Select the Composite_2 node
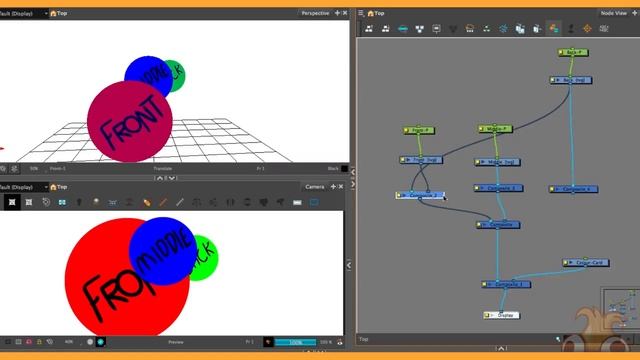Viewport: 640px width, 360px height. click(420, 196)
